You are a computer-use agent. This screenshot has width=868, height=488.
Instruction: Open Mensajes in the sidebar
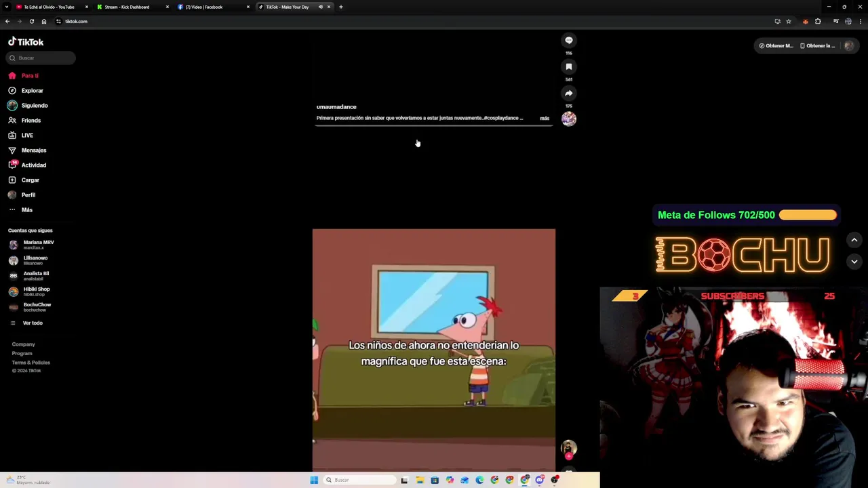[34, 150]
